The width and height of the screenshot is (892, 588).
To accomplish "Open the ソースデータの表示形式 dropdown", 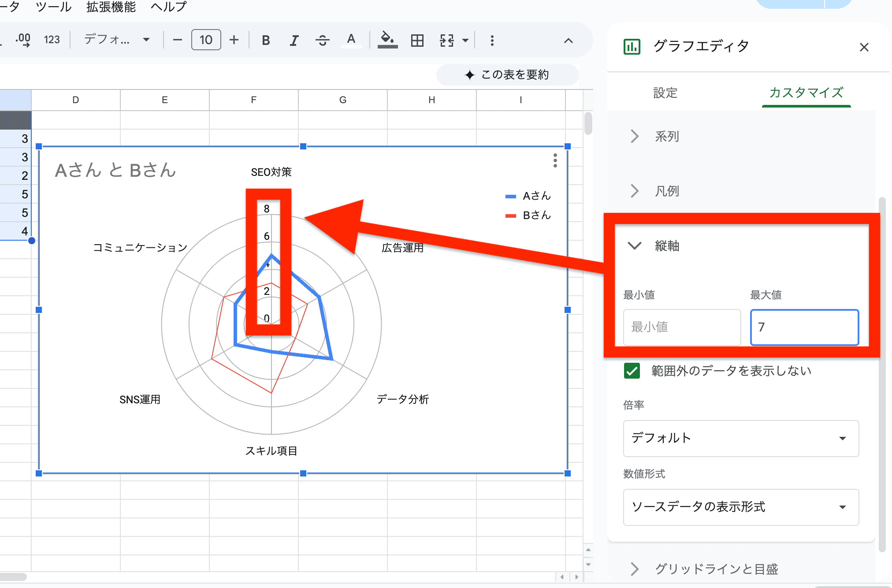I will pos(740,507).
